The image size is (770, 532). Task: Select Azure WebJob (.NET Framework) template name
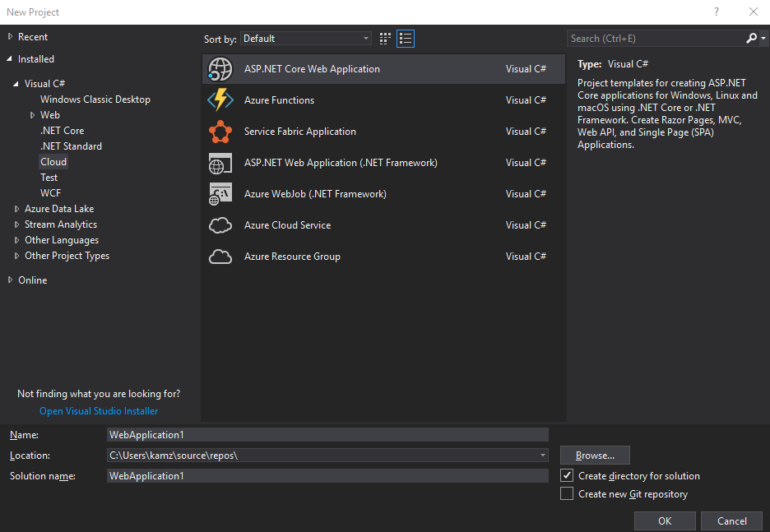[315, 194]
